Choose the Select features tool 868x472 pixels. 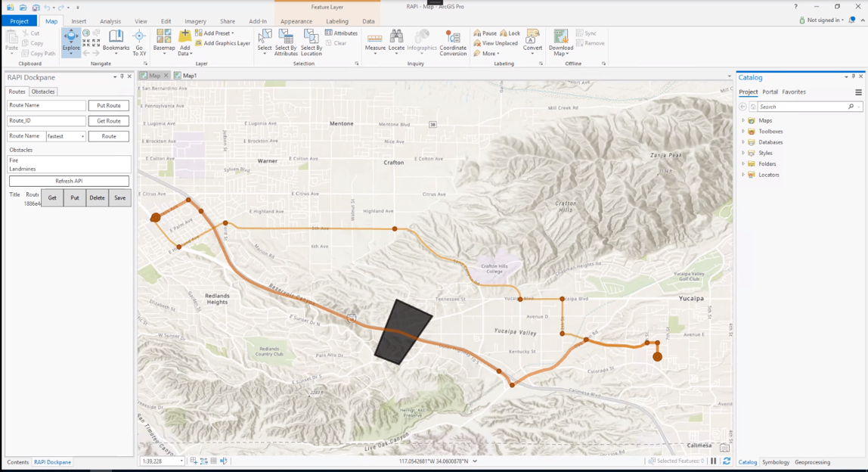(265, 42)
